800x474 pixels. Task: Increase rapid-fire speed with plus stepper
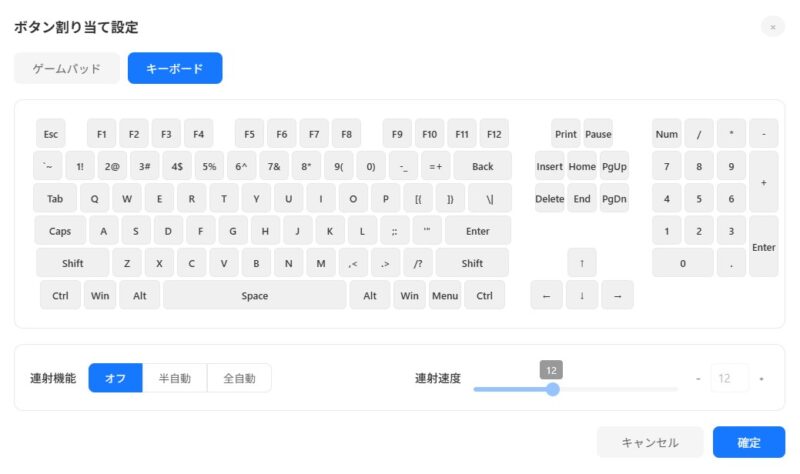click(x=761, y=379)
